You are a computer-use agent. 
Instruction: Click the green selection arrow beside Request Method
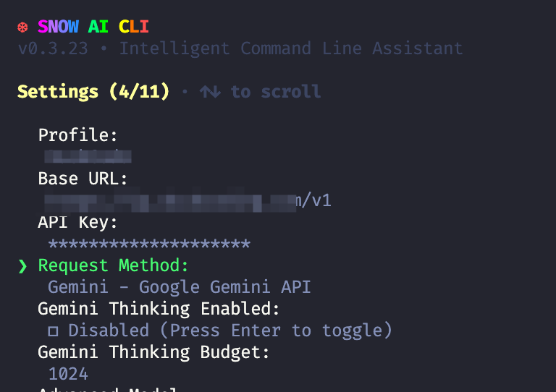pos(22,266)
